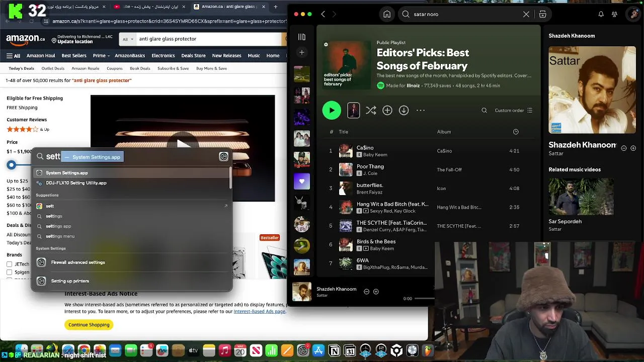Sort by duration clock icon
This screenshot has width=644, height=362.
[x=516, y=132]
